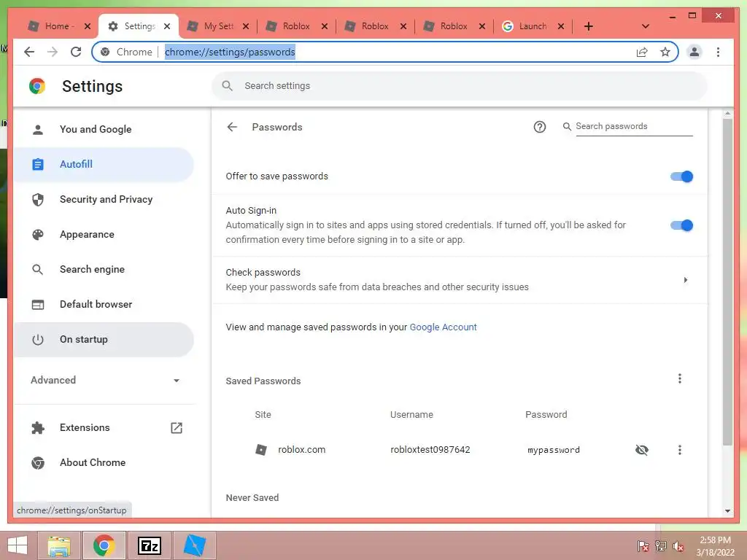Click the Search passwords magnifier icon
Image resolution: width=747 pixels, height=560 pixels.
[x=567, y=126]
